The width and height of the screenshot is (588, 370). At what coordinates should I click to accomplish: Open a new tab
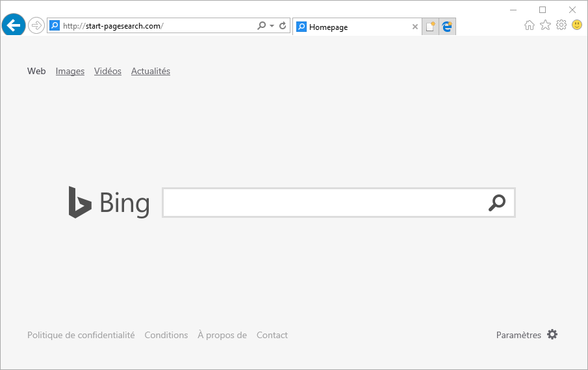pos(430,27)
